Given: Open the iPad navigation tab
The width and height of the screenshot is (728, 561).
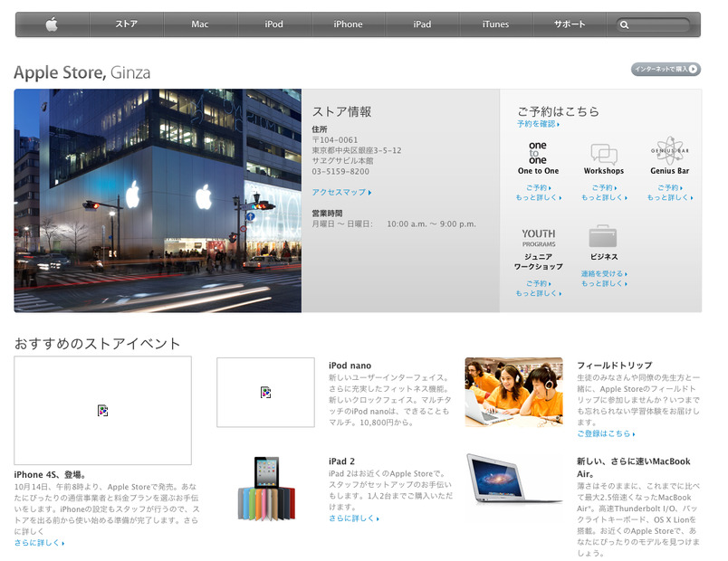Looking at the screenshot, I should coord(422,24).
